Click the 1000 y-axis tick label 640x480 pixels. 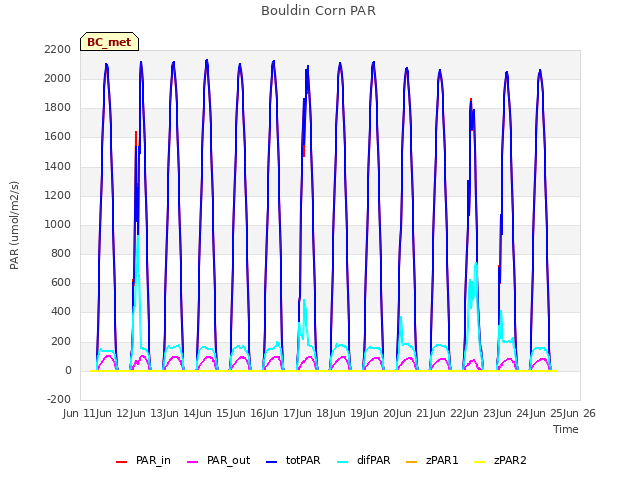coord(58,224)
